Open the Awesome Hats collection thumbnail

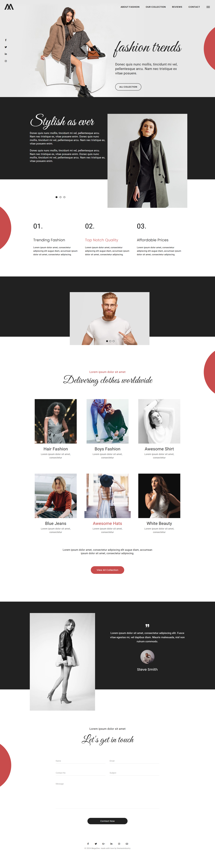(107, 496)
